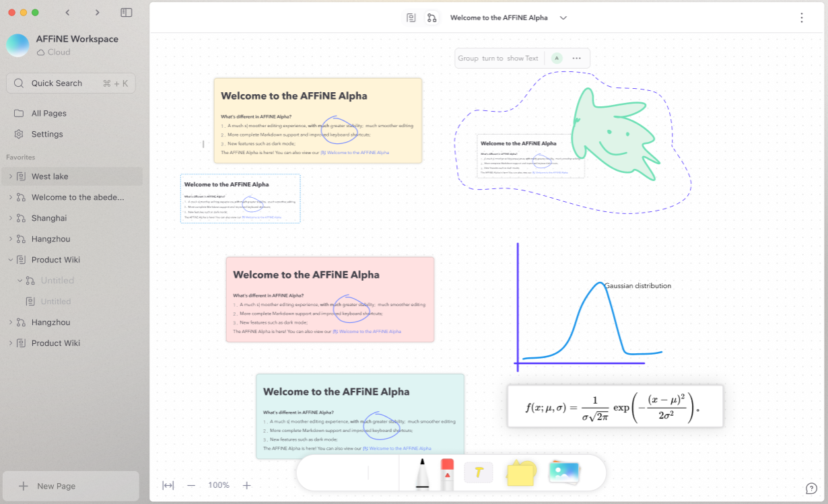Image resolution: width=828 pixels, height=504 pixels.
Task: Expand the first Hangzhou tree item
Action: (x=10, y=239)
